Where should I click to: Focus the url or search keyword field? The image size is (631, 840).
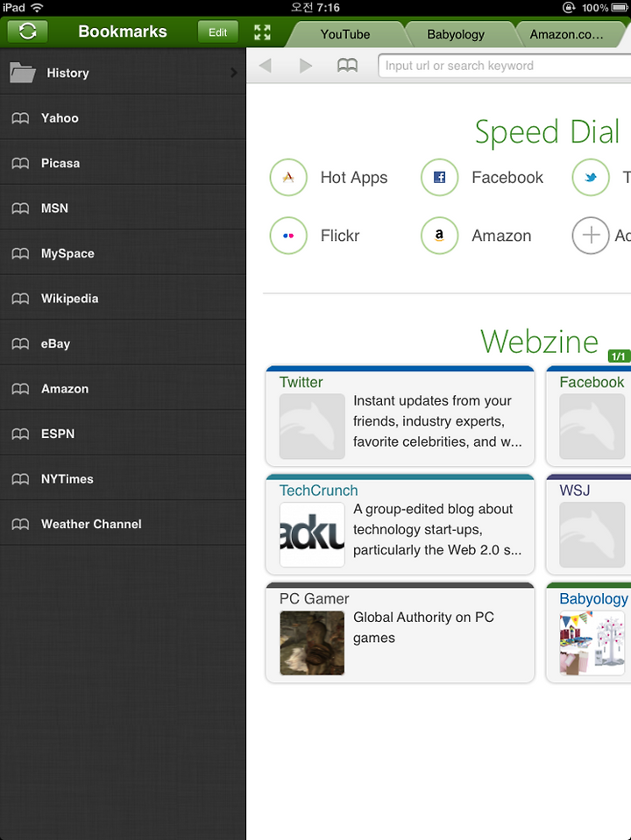(x=504, y=66)
